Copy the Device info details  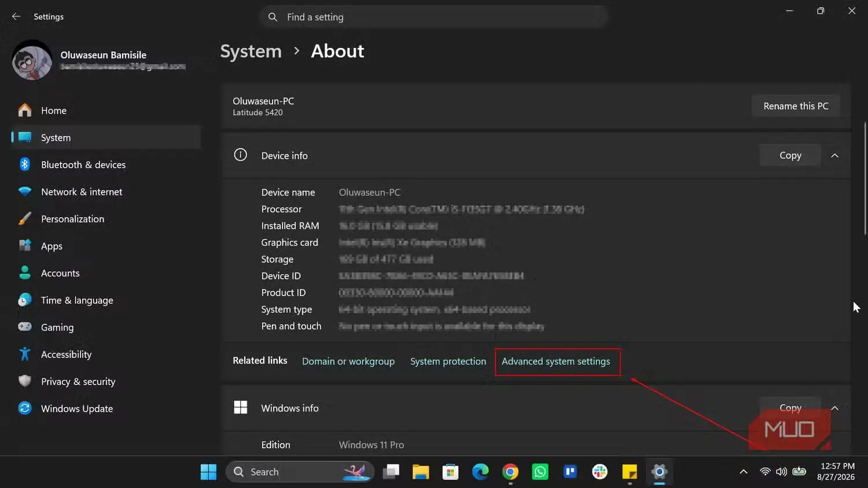pos(790,156)
